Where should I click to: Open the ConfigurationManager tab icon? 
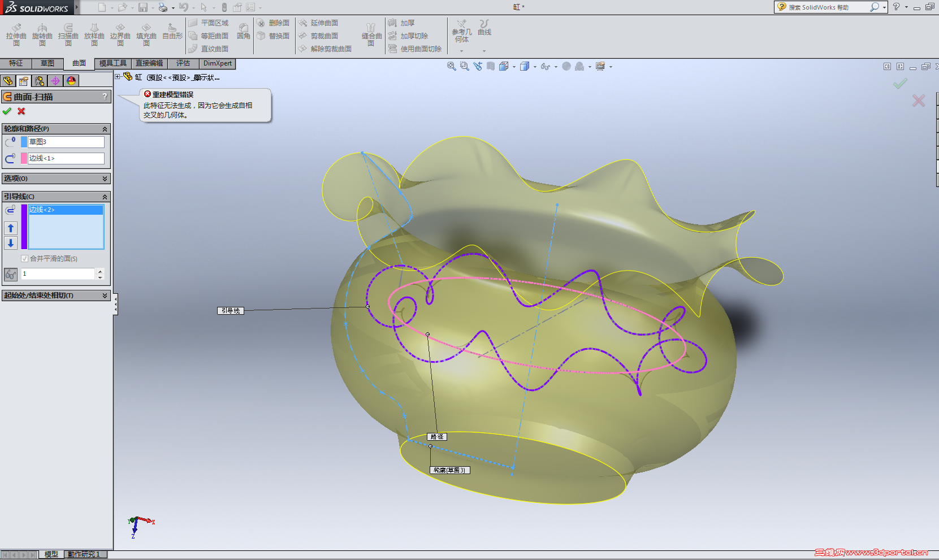[x=40, y=81]
